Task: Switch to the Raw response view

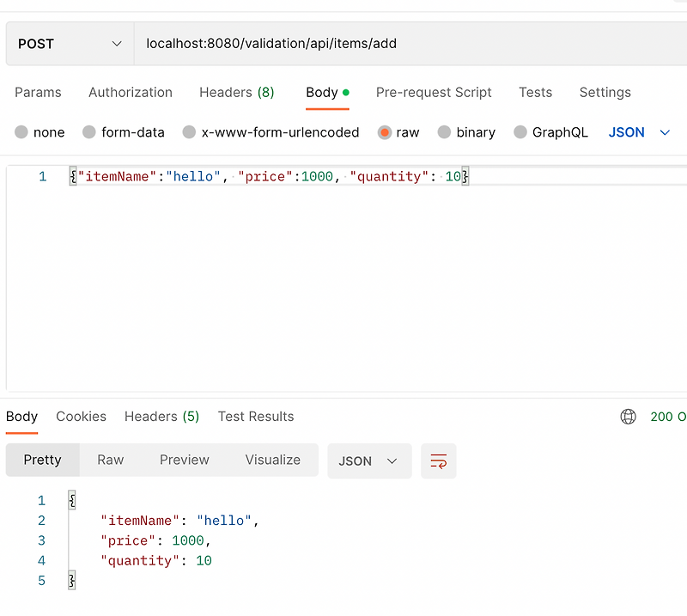Action: click(111, 460)
